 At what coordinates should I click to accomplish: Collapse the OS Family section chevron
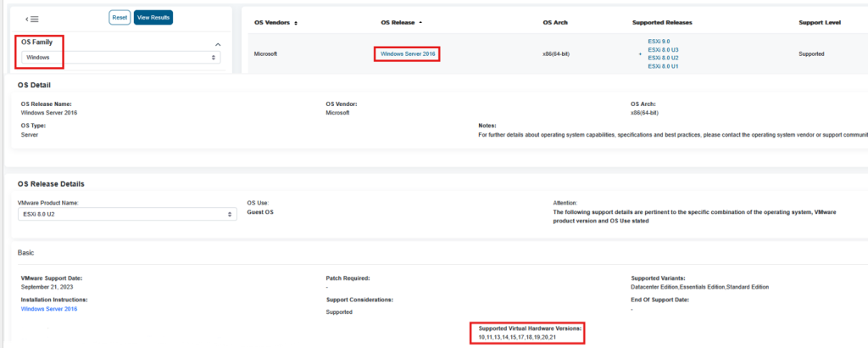(x=218, y=43)
